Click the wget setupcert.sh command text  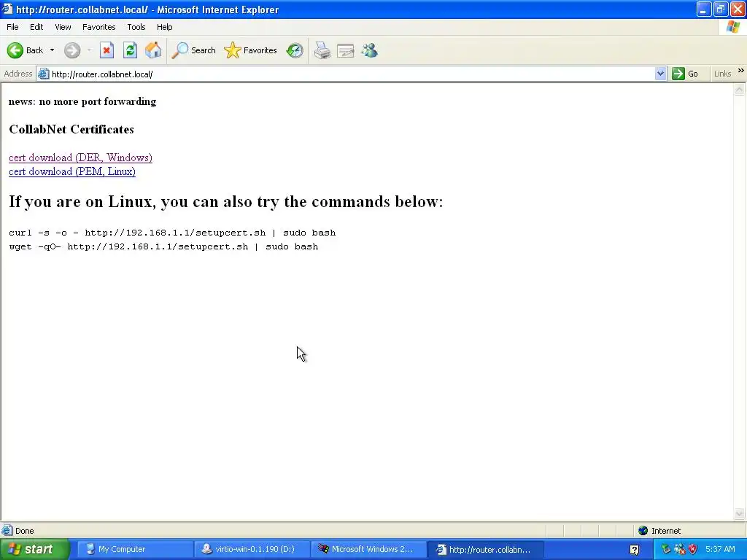(163, 246)
